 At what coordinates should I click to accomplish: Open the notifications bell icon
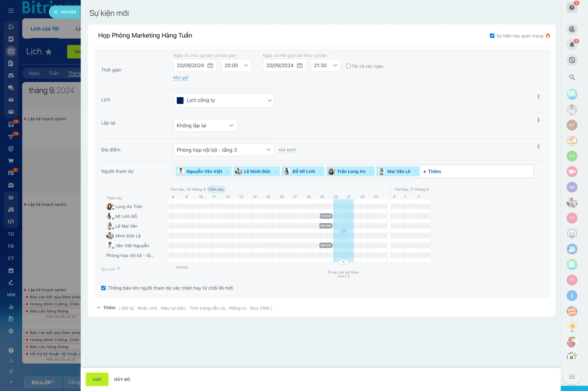point(572,45)
